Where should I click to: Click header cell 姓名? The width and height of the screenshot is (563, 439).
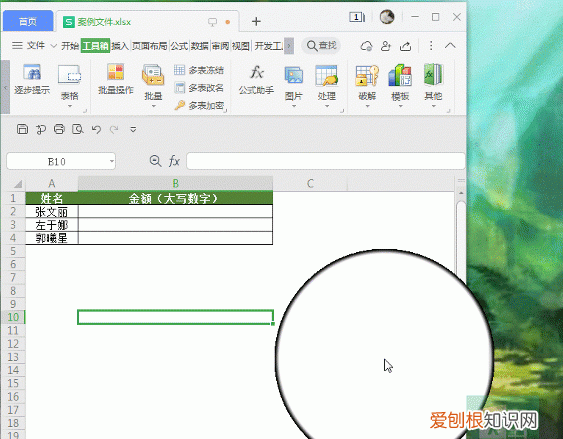point(52,198)
